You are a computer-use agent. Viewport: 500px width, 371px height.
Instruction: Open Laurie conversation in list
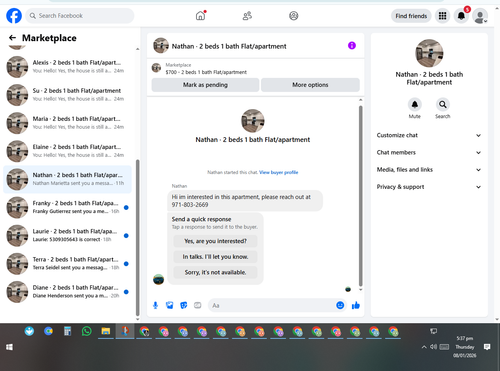point(68,235)
